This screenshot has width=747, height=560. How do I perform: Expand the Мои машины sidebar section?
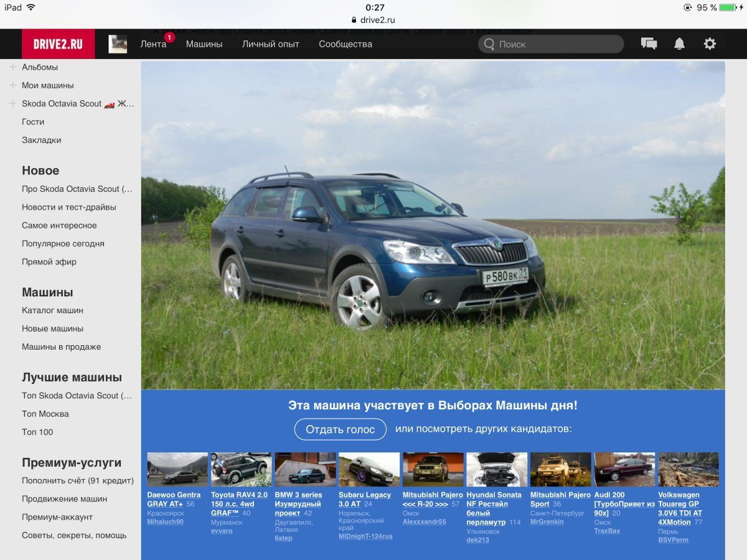12,85
